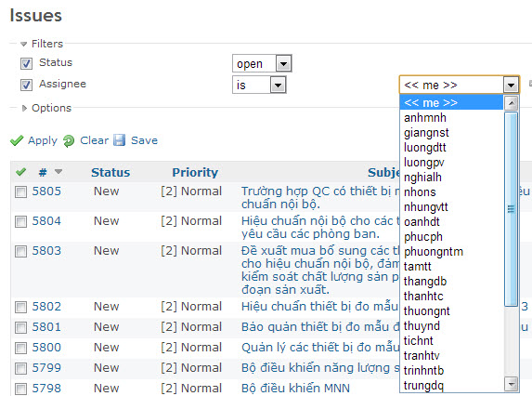
Task: Select 'nghialh' from assignee list
Action: click(x=422, y=177)
